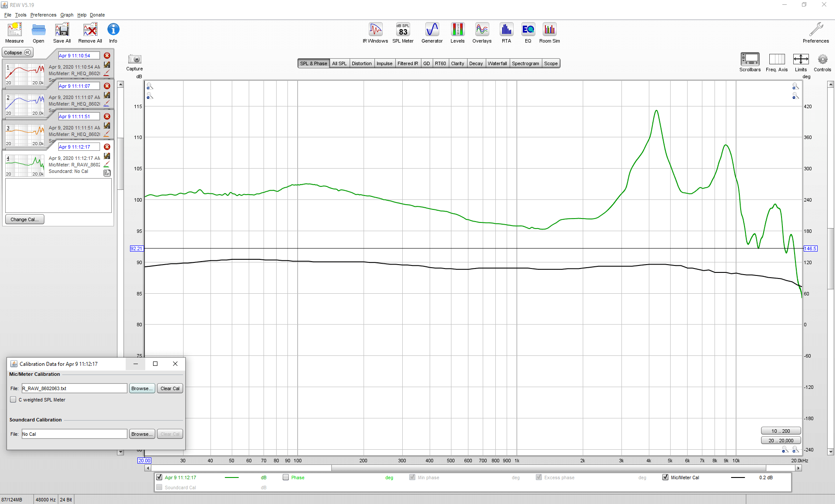
Task: Switch to the Distortion tab
Action: tap(361, 63)
